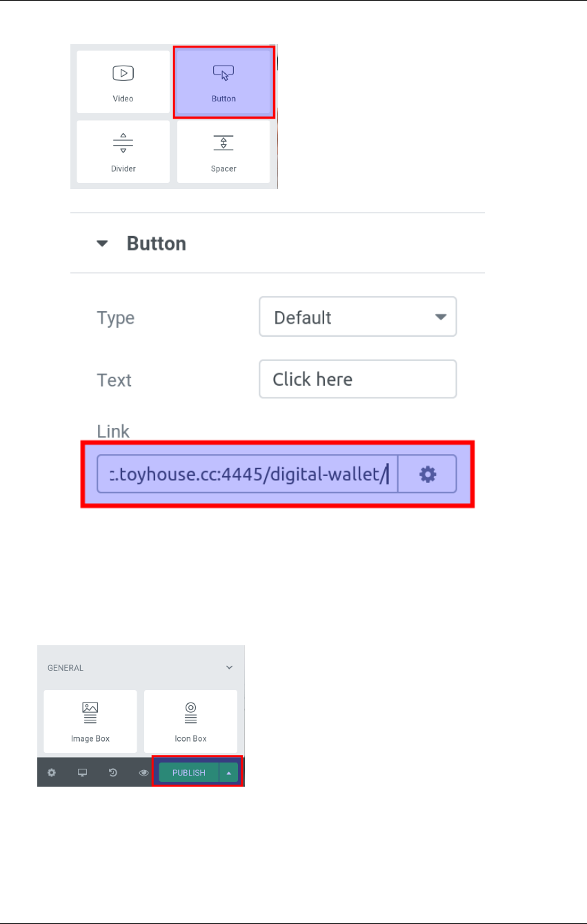Click the GENERAL category label
587x924 pixels.
[66, 668]
